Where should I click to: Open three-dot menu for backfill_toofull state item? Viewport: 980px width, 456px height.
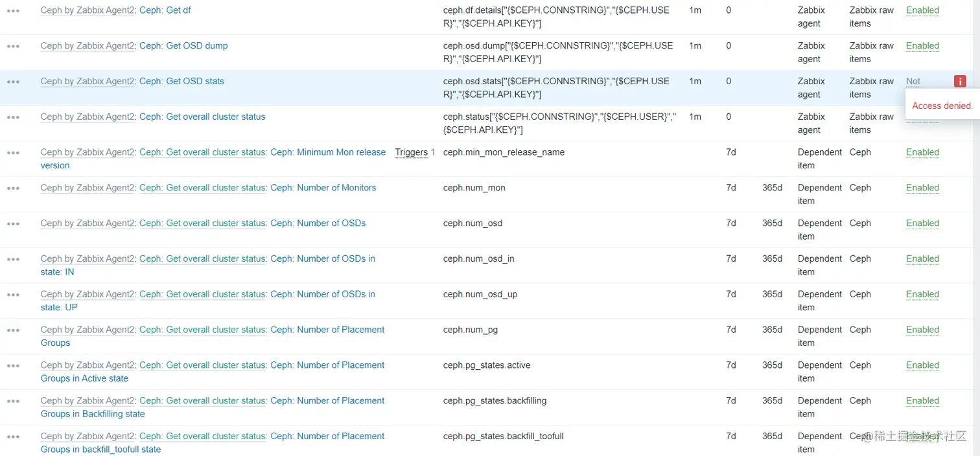tap(14, 437)
